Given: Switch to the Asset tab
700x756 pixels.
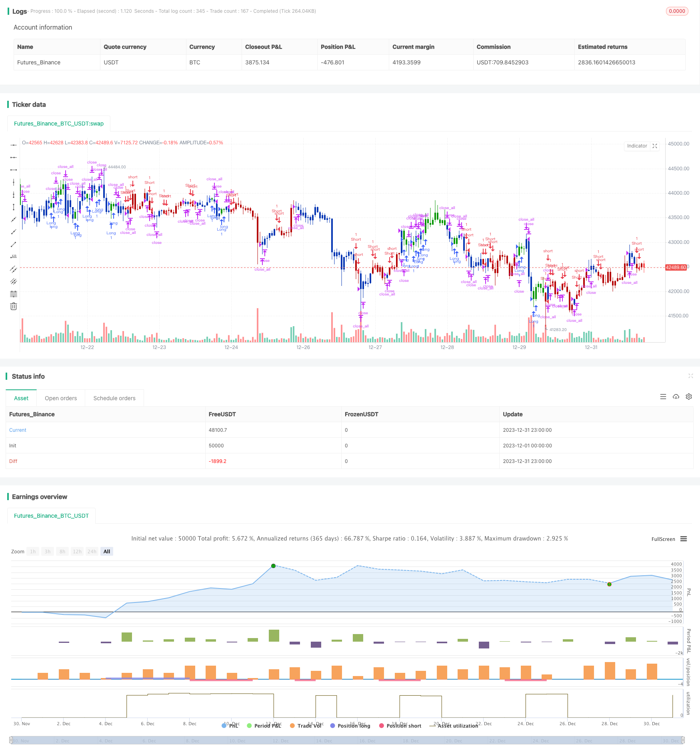Looking at the screenshot, I should tap(21, 398).
